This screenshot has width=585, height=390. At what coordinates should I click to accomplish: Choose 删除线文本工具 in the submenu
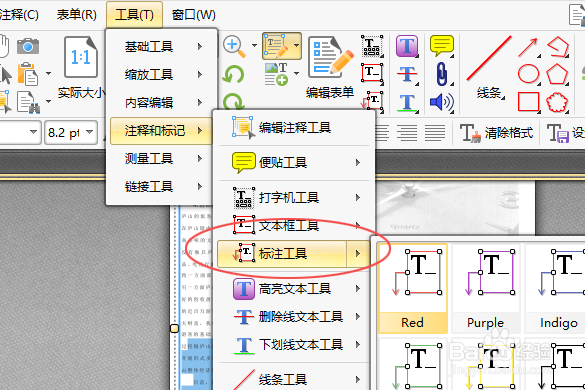pos(294,316)
